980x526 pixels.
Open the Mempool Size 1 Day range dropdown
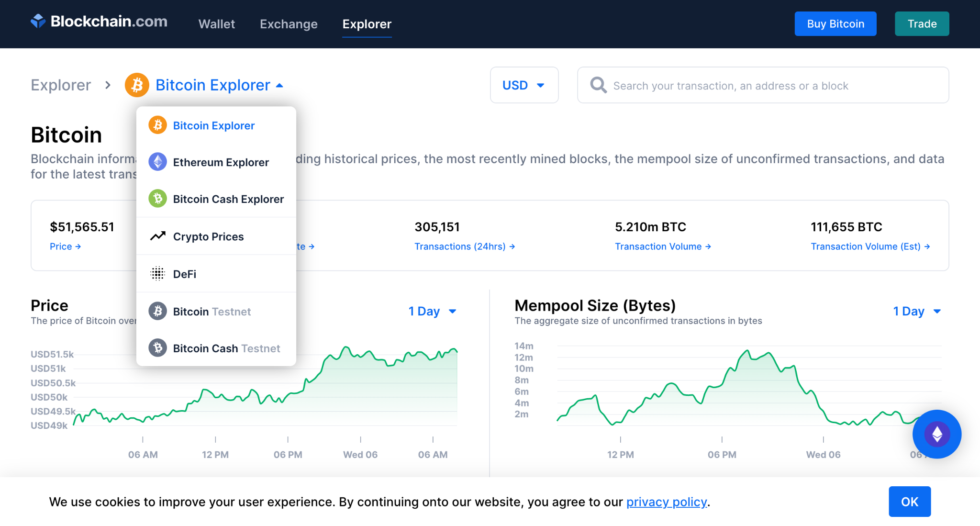pyautogui.click(x=916, y=311)
